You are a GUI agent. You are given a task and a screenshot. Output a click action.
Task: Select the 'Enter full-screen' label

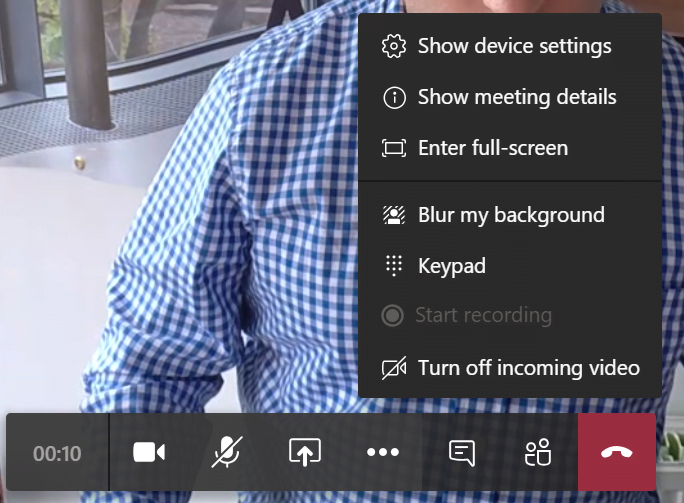(492, 148)
